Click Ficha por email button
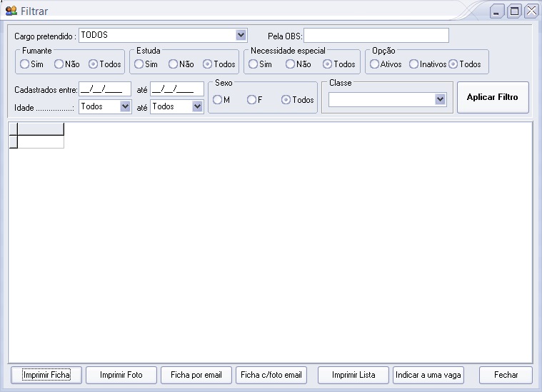Viewport: 542px width, 392px height. (x=196, y=375)
